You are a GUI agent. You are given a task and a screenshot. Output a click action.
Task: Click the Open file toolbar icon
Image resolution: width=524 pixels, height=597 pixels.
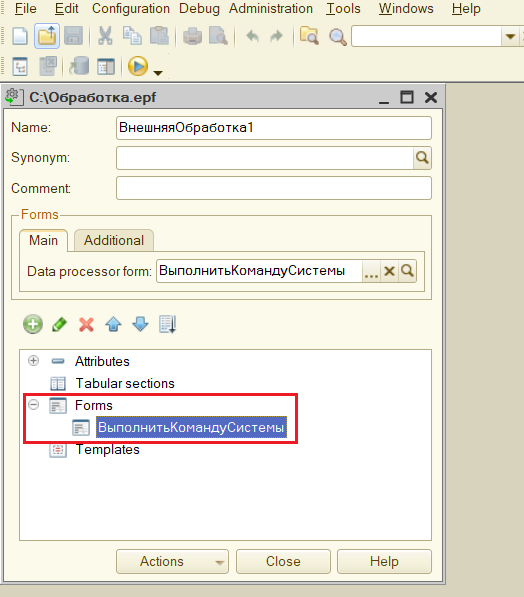(x=47, y=36)
